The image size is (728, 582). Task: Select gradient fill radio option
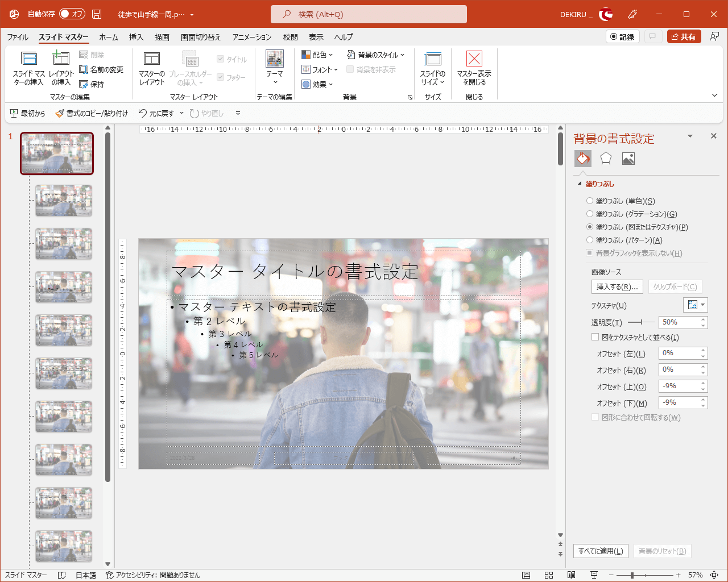pyautogui.click(x=589, y=213)
